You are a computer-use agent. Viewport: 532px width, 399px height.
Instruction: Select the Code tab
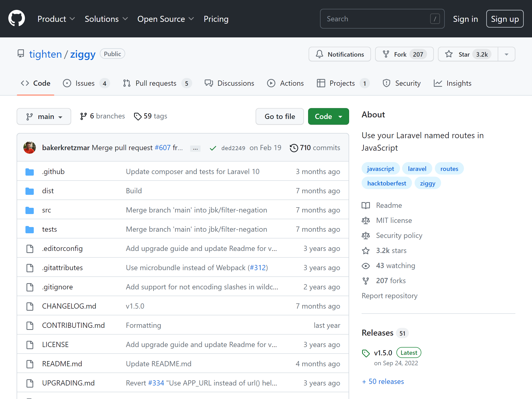(36, 83)
